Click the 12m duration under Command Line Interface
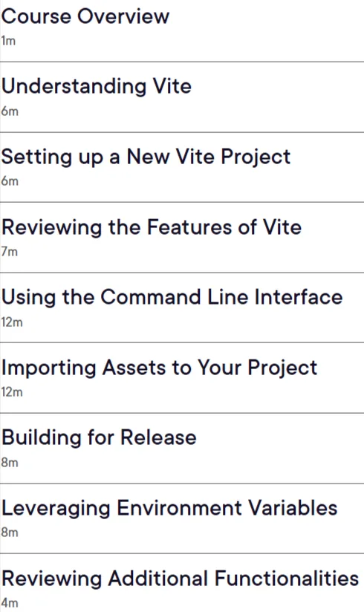 (12, 322)
